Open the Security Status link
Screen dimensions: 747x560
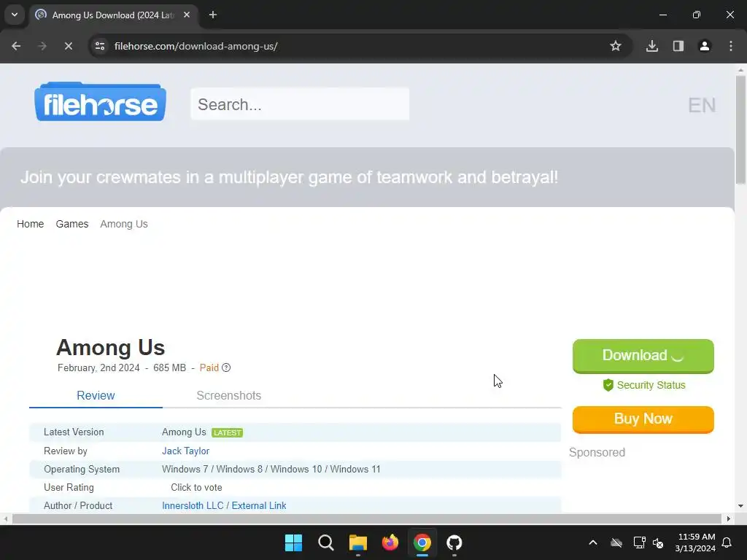click(x=651, y=385)
